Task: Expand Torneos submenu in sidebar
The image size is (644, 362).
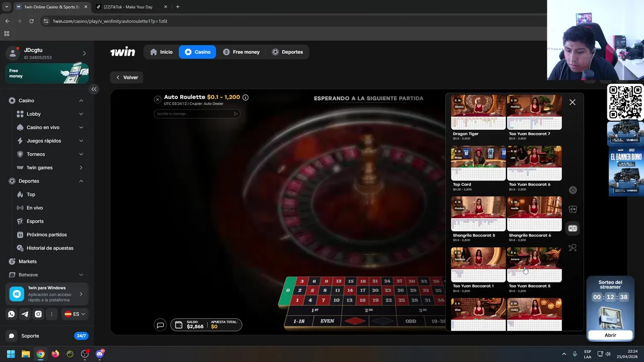Action: pos(81,154)
